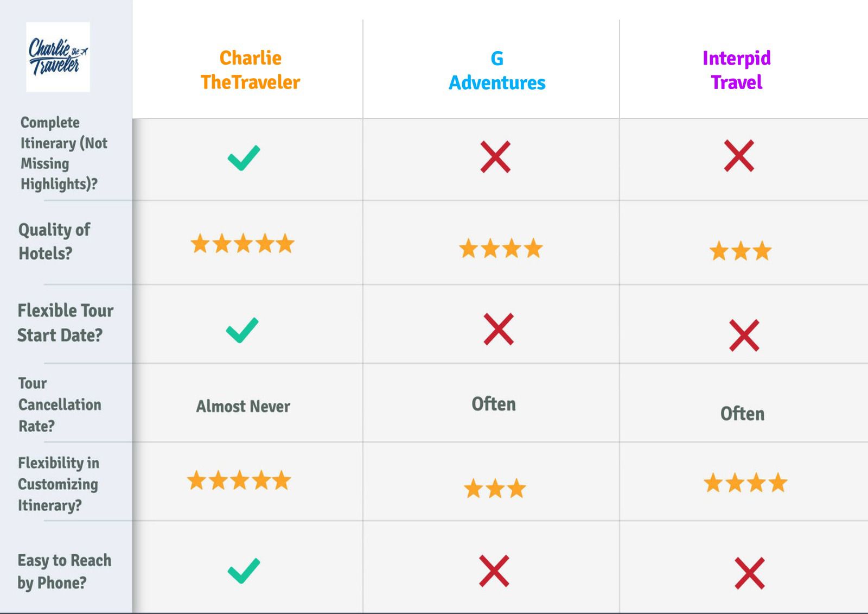This screenshot has height=614, width=868.
Task: Click Interpid Travel red X for Complete Itinerary
Action: pos(739,156)
